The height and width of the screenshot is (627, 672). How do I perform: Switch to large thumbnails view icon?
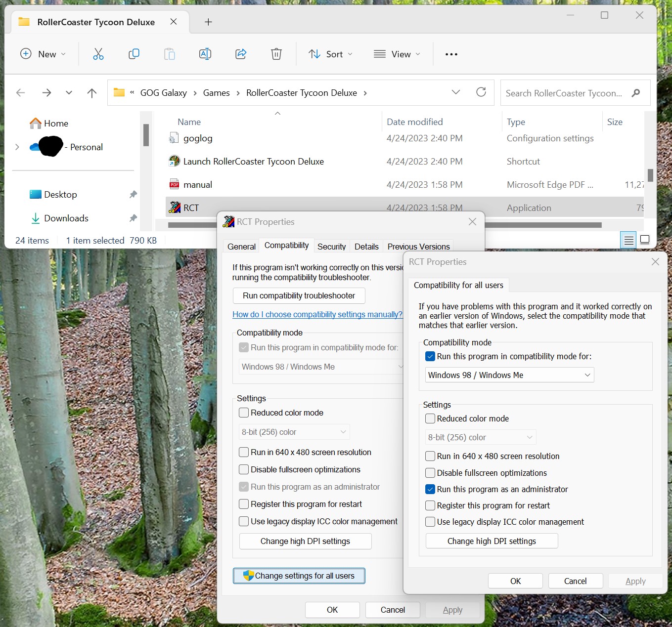(645, 240)
